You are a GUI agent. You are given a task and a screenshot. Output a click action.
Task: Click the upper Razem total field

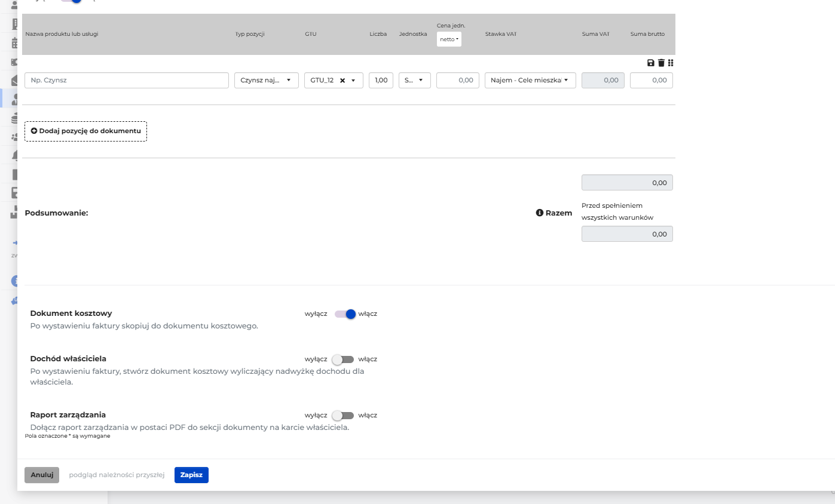point(627,183)
